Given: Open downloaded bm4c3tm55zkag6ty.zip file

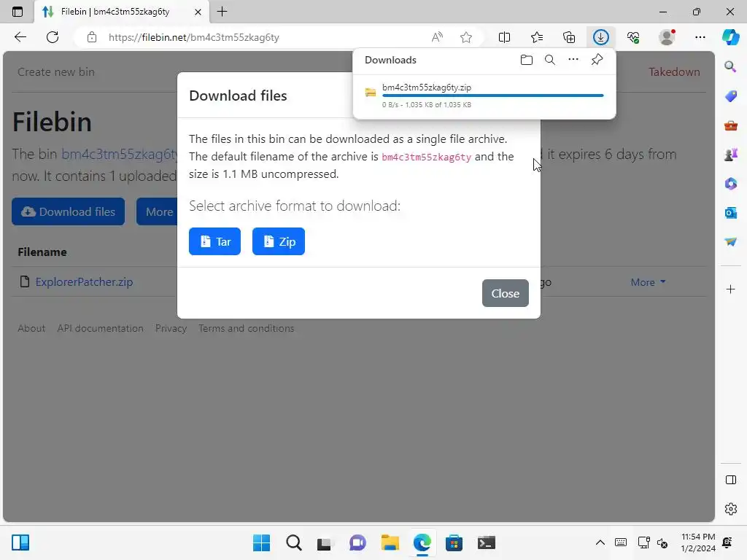Looking at the screenshot, I should coord(426,87).
